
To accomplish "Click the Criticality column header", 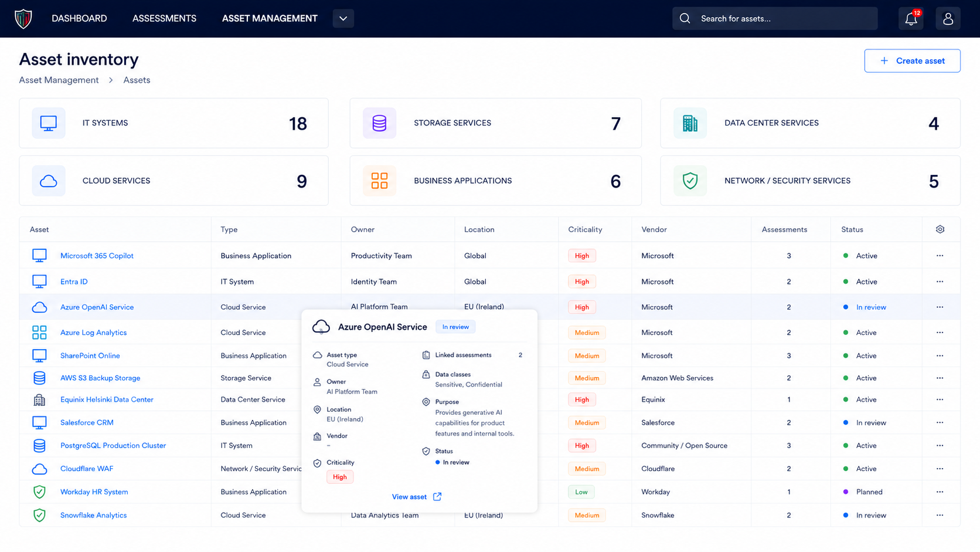I will [585, 229].
